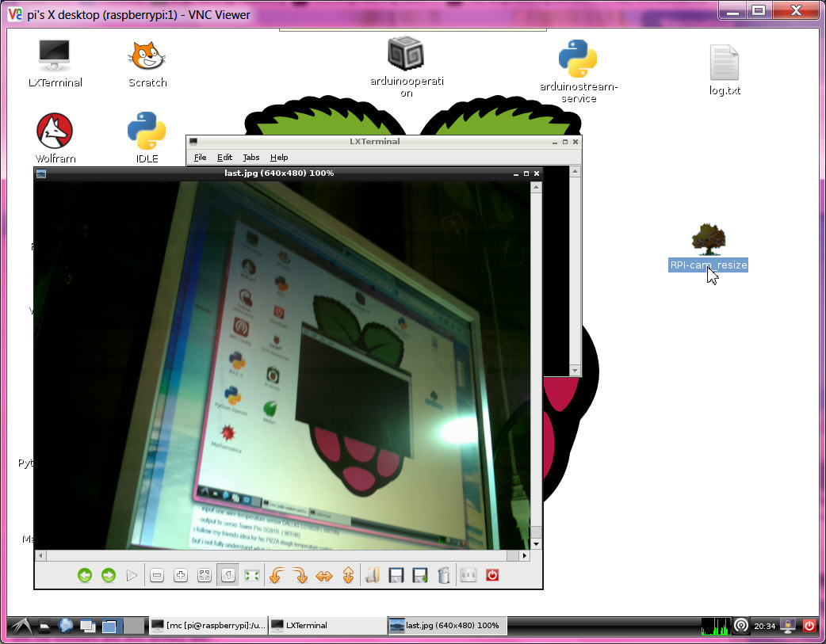Screen dimensions: 826x644
Task: Fit image to window size
Action: point(204,576)
